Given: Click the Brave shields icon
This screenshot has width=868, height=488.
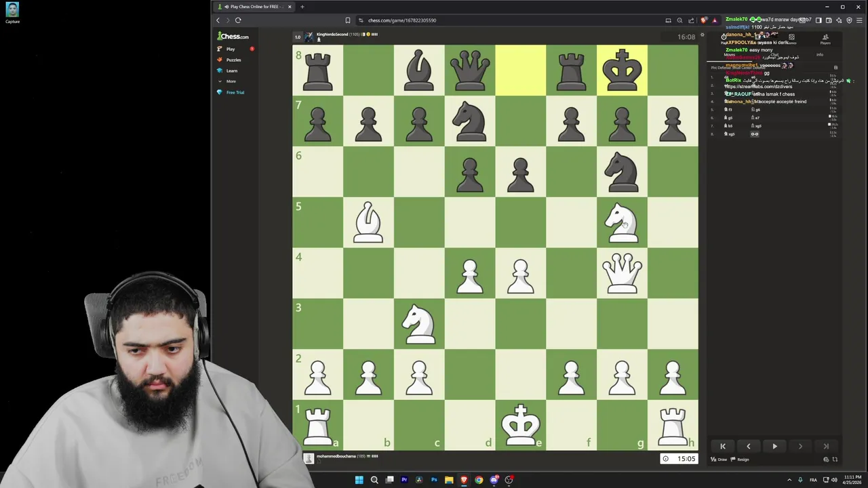Looking at the screenshot, I should (x=704, y=20).
